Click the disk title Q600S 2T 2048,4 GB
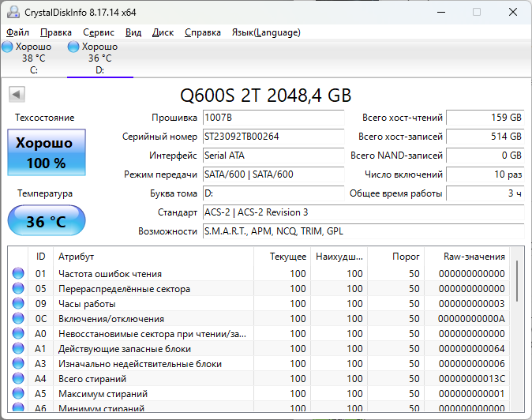This screenshot has width=532, height=420. (266, 96)
